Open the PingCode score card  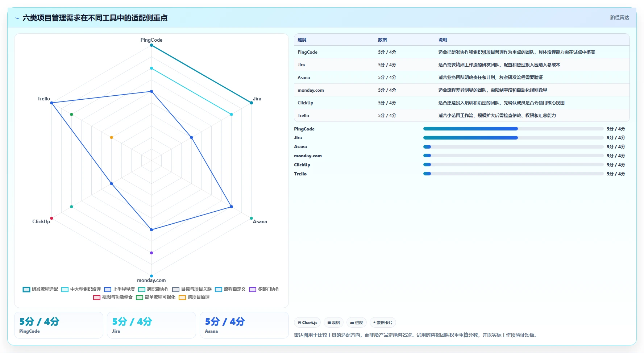click(59, 325)
